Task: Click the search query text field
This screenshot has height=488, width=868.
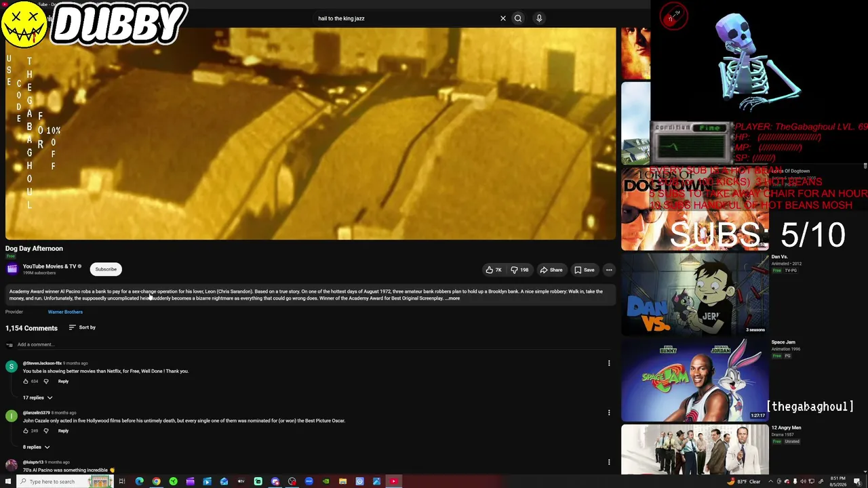Action: (x=406, y=18)
